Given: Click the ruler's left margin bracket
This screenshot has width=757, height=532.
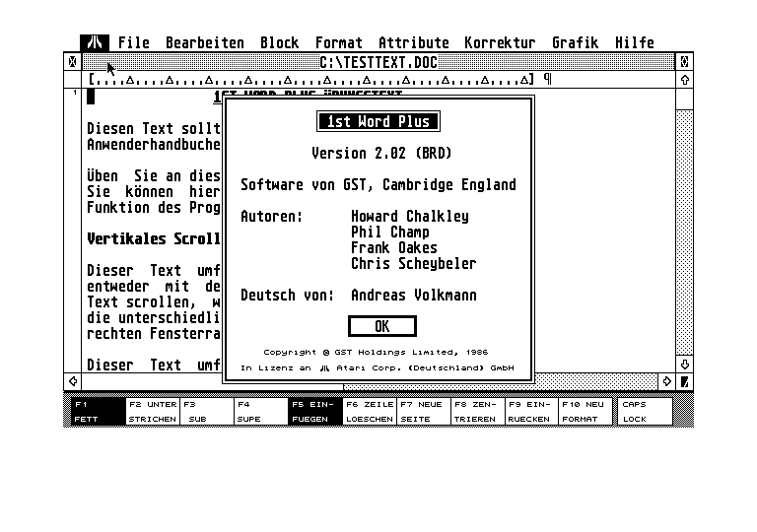Looking at the screenshot, I should [x=92, y=79].
